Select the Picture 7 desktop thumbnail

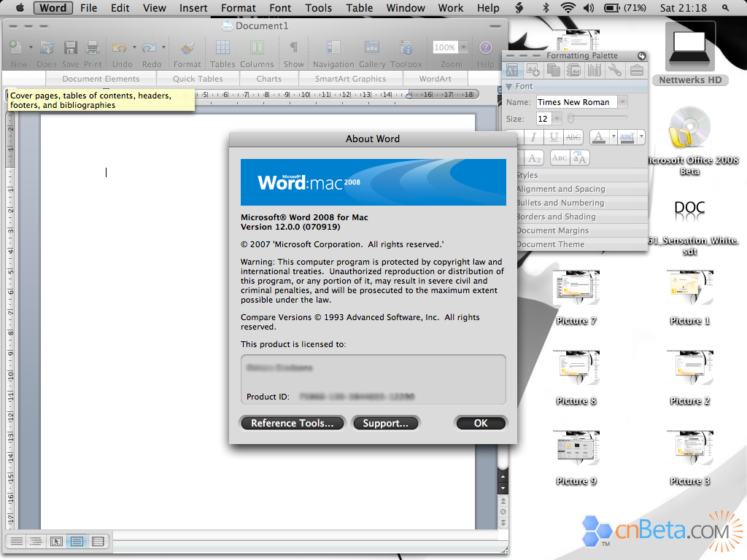(576, 287)
